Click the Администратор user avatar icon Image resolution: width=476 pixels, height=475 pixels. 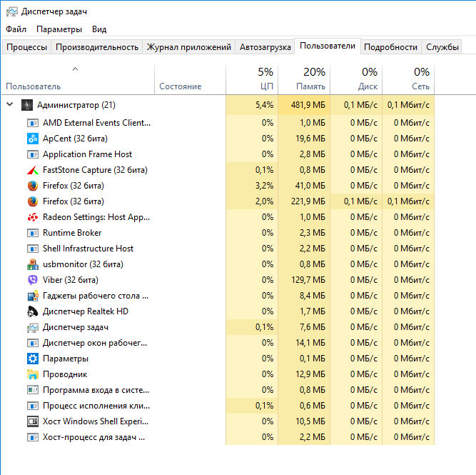tap(26, 105)
